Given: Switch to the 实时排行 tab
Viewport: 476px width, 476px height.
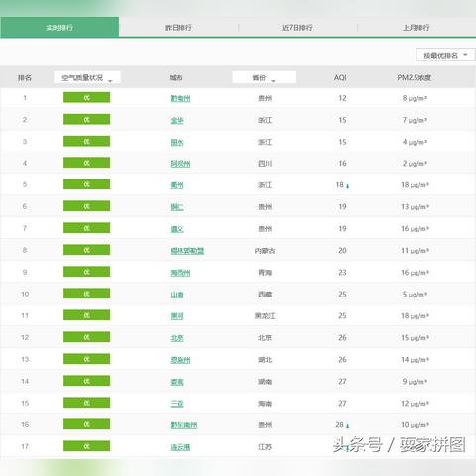Looking at the screenshot, I should coord(59,27).
